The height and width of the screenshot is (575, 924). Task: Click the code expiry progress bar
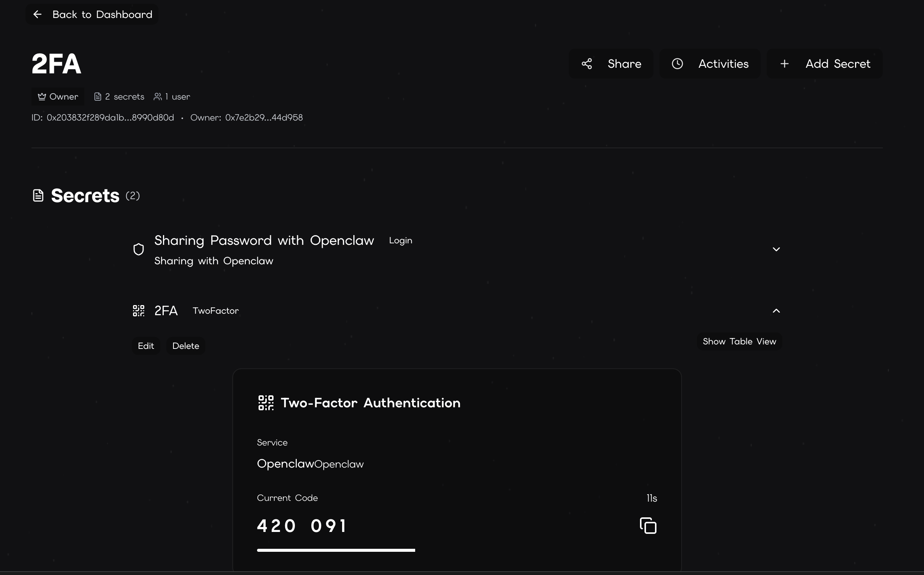pyautogui.click(x=336, y=550)
